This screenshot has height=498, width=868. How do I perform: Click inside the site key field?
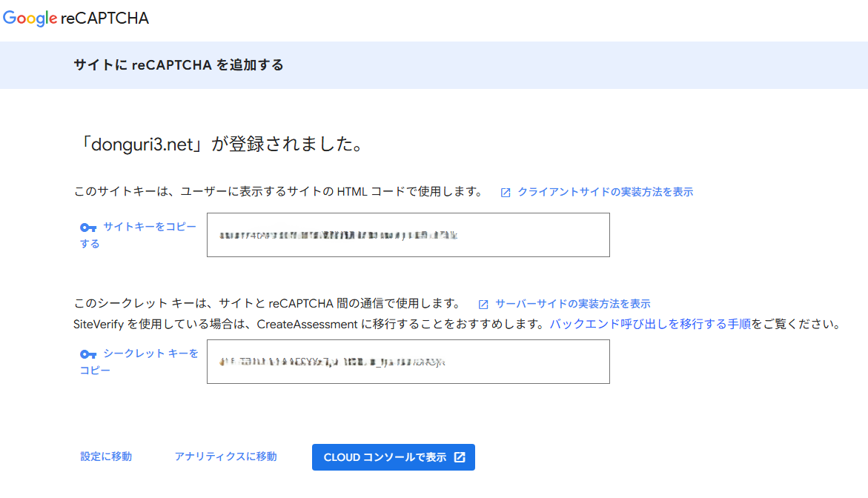(x=408, y=235)
